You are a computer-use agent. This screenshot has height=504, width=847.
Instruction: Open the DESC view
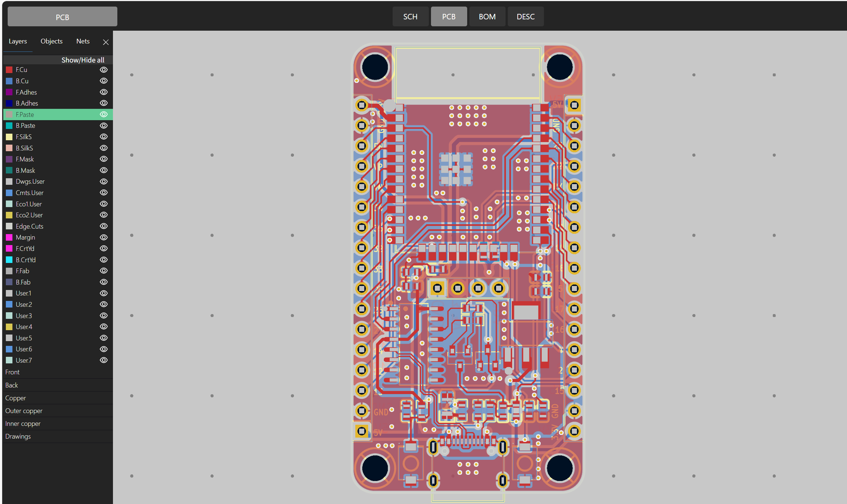[525, 17]
